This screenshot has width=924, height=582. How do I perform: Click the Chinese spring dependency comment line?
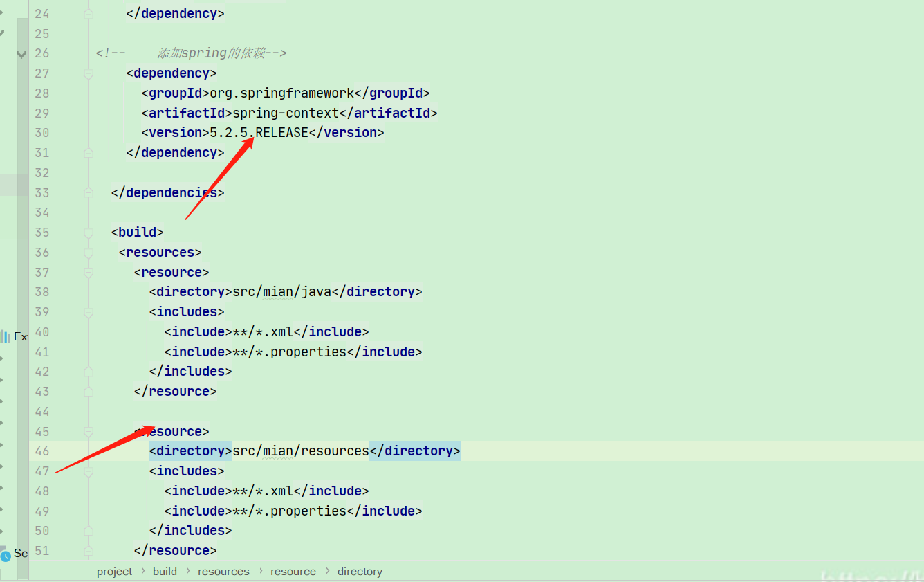[x=192, y=53]
